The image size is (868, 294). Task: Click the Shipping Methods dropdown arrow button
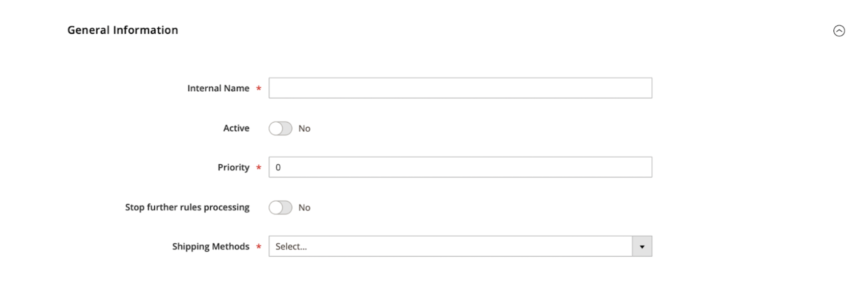(x=642, y=246)
